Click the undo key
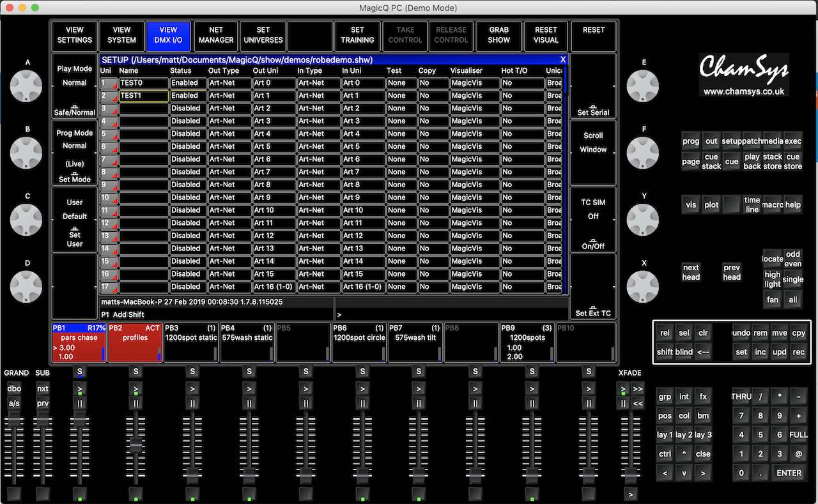This screenshot has height=504, width=818. tap(741, 333)
